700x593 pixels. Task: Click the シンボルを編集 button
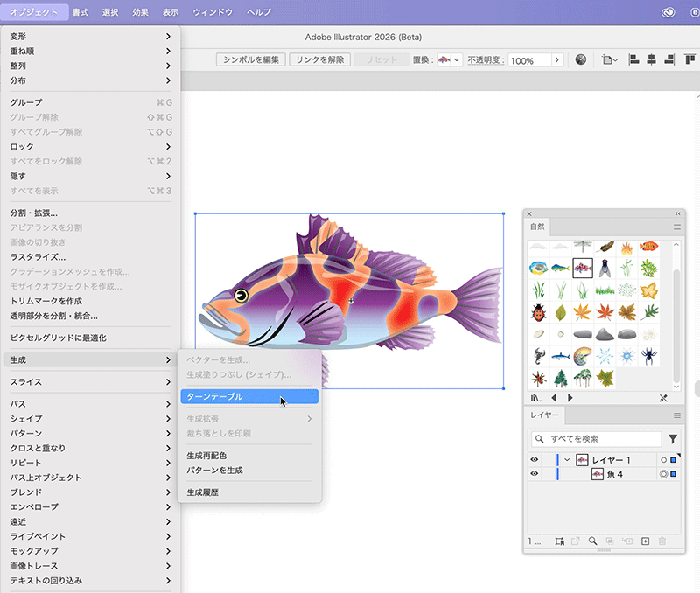251,60
